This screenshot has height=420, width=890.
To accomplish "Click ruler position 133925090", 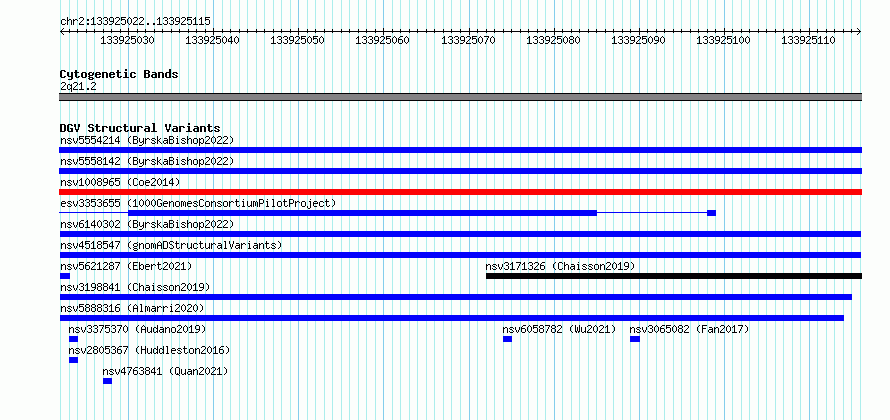I will [x=639, y=40].
